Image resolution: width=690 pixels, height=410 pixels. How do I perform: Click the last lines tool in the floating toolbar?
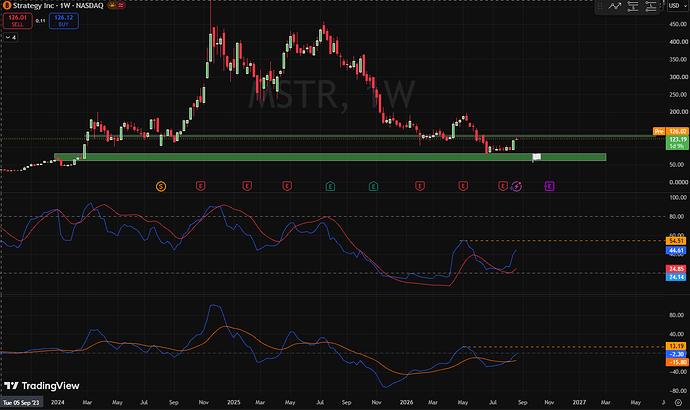pyautogui.click(x=650, y=6)
